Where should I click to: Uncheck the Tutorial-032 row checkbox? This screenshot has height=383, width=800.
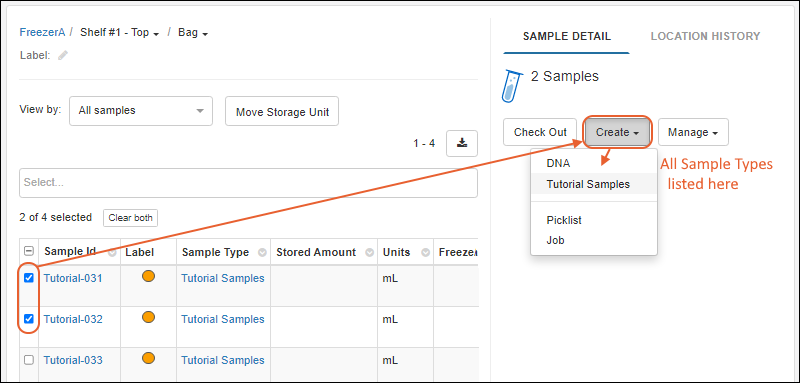click(x=29, y=319)
